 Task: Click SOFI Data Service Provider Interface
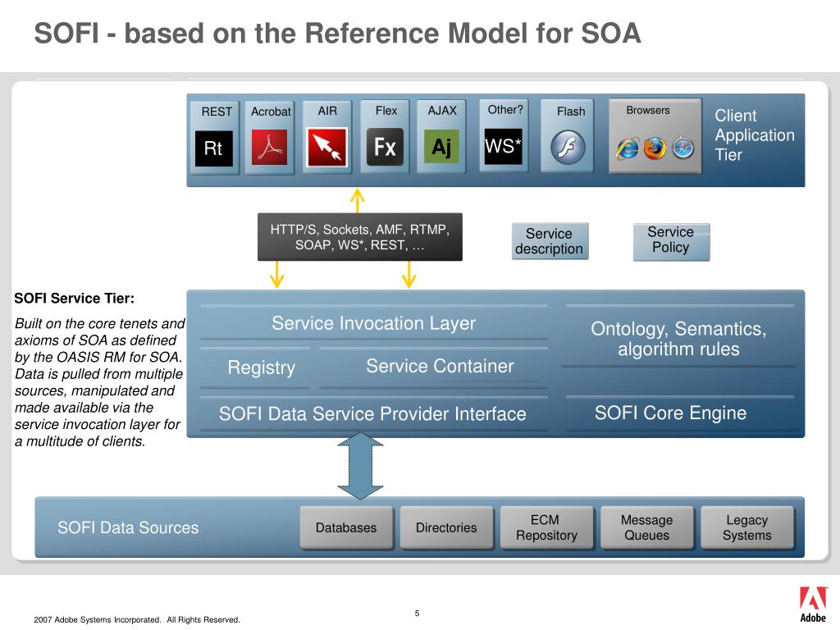(x=372, y=413)
